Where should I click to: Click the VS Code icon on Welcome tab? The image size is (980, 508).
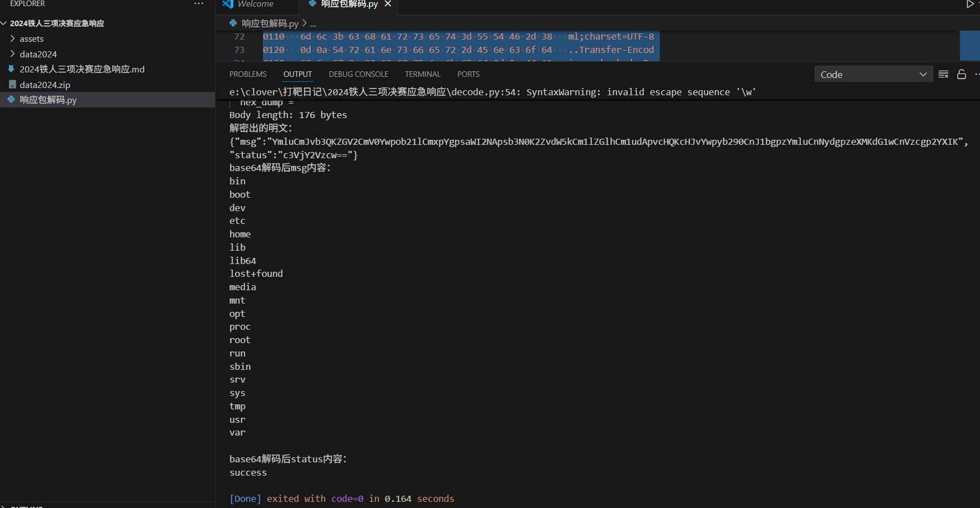(x=228, y=4)
